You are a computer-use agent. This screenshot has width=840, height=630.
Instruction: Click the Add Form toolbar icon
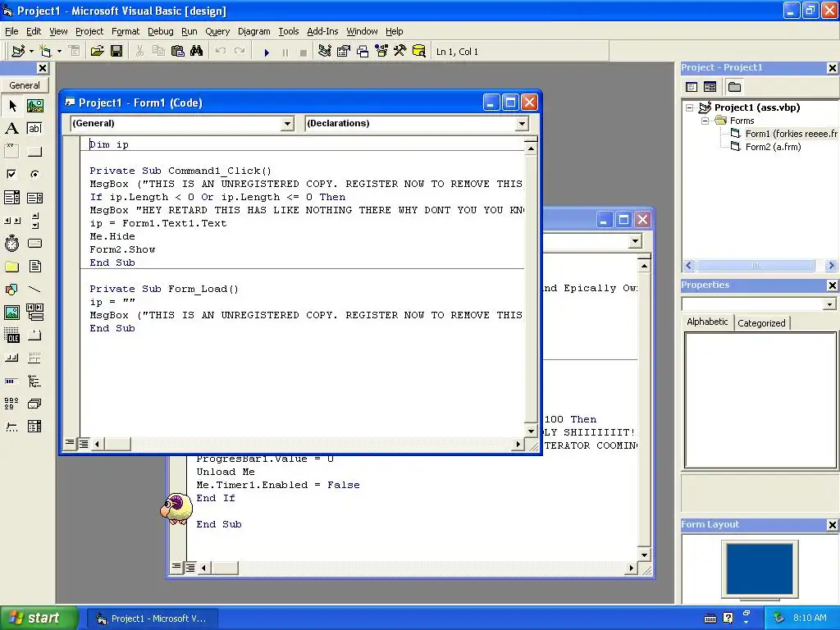(x=46, y=52)
